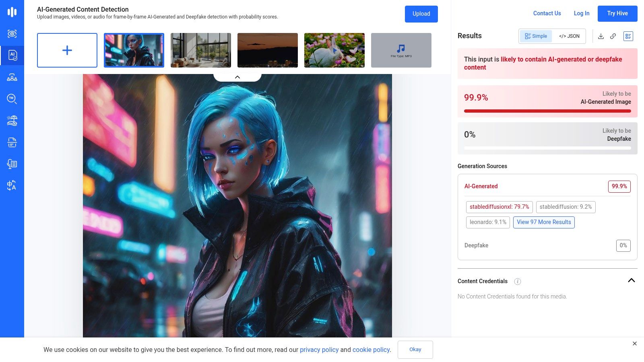
Task: Open the translation sidebar icon
Action: [x=12, y=185]
